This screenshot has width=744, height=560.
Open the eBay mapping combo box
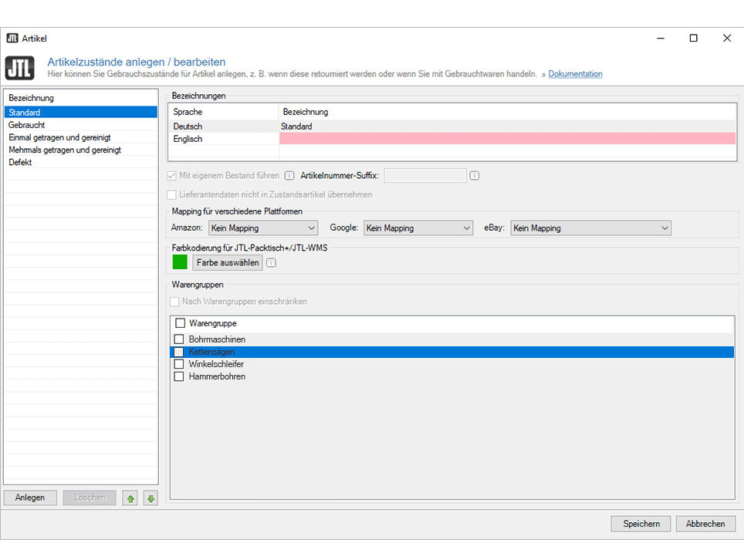590,228
